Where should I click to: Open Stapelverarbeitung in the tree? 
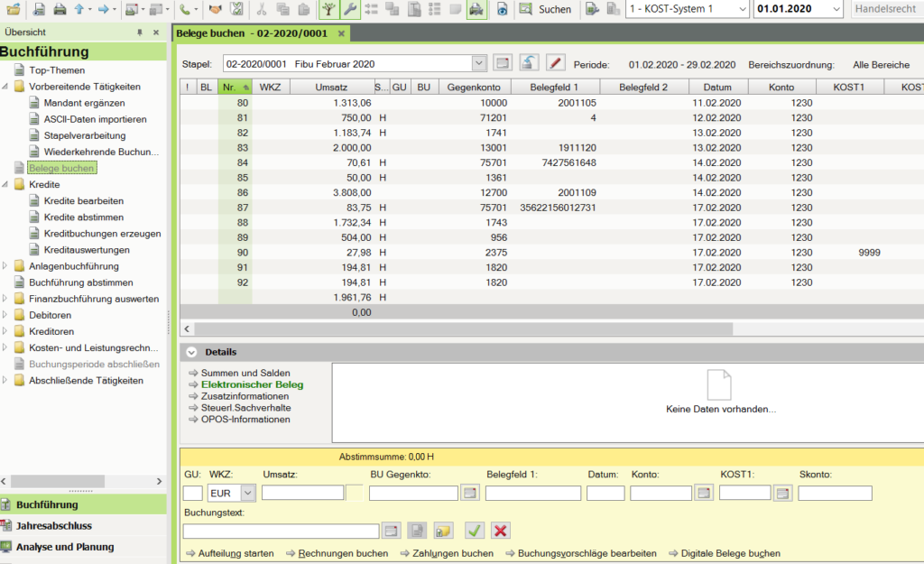coord(84,135)
